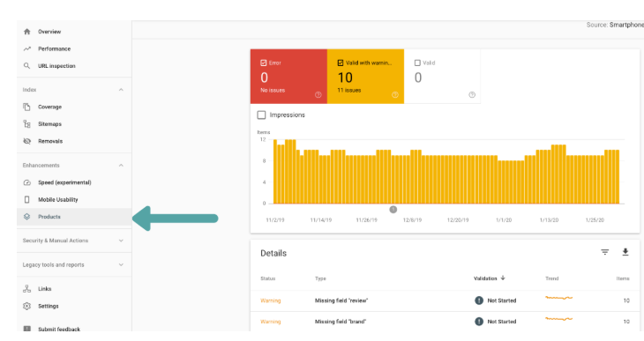Expand Security & Manual Actions section
Screen dimensions: 644x341
(x=121, y=241)
